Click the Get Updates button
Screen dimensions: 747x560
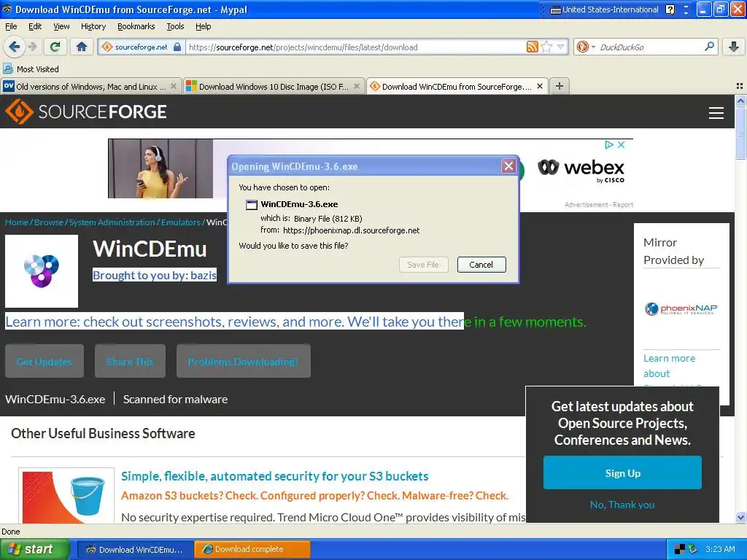tap(44, 362)
